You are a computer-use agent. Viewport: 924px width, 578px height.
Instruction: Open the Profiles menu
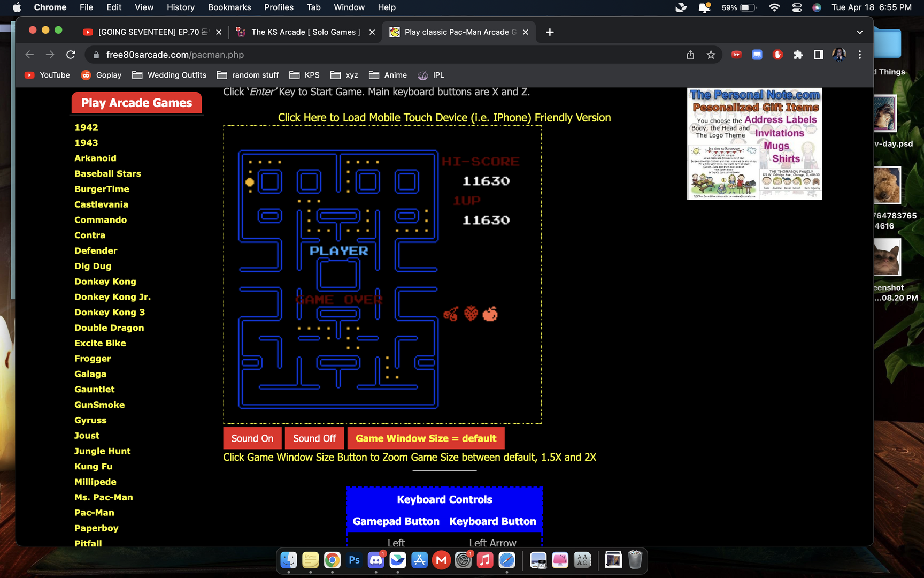pyautogui.click(x=279, y=7)
